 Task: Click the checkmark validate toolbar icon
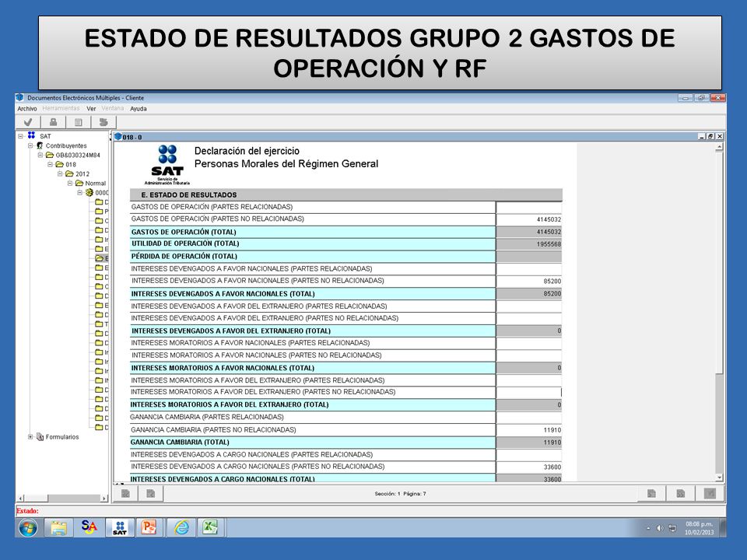(28, 122)
